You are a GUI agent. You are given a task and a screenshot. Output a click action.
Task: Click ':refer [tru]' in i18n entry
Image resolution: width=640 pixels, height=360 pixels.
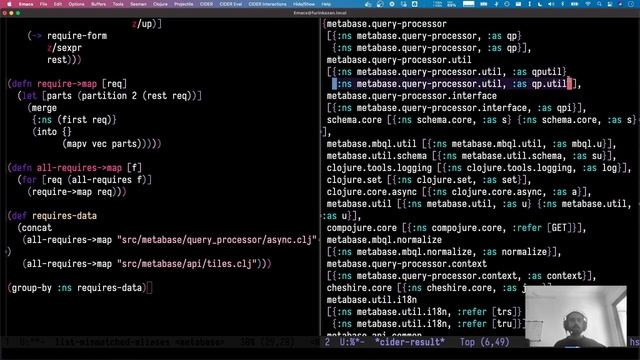point(487,324)
